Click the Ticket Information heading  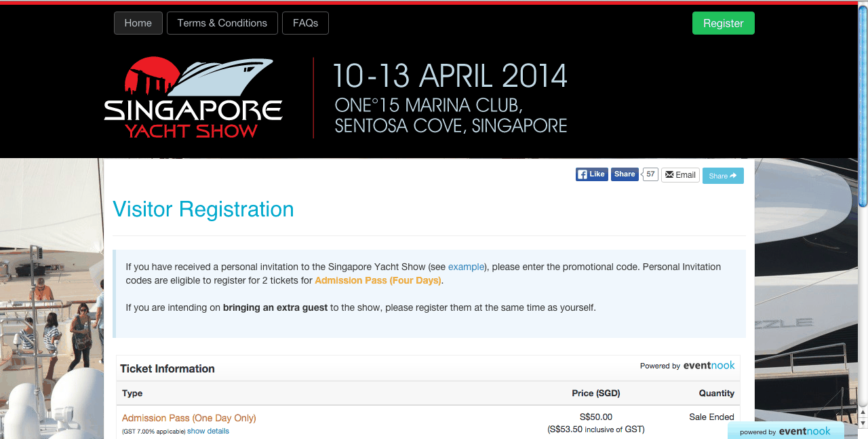tap(167, 368)
